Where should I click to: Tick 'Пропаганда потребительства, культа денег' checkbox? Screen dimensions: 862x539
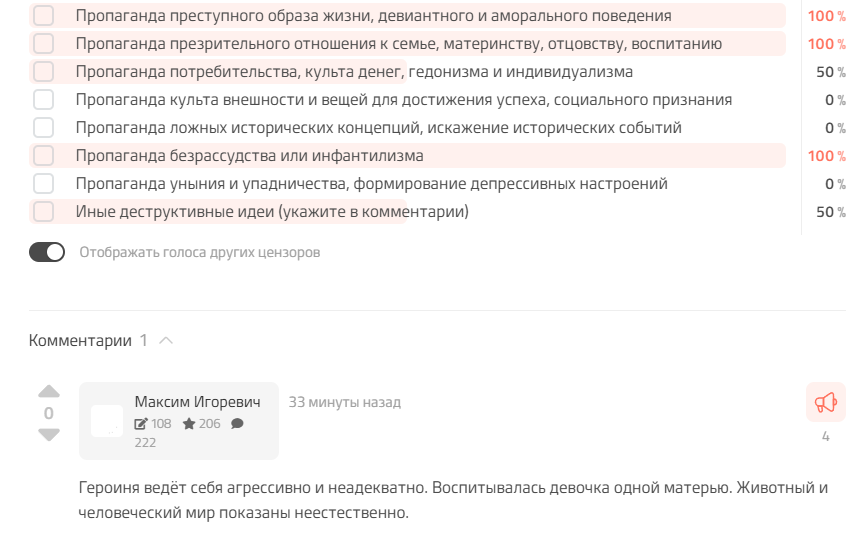coord(43,72)
